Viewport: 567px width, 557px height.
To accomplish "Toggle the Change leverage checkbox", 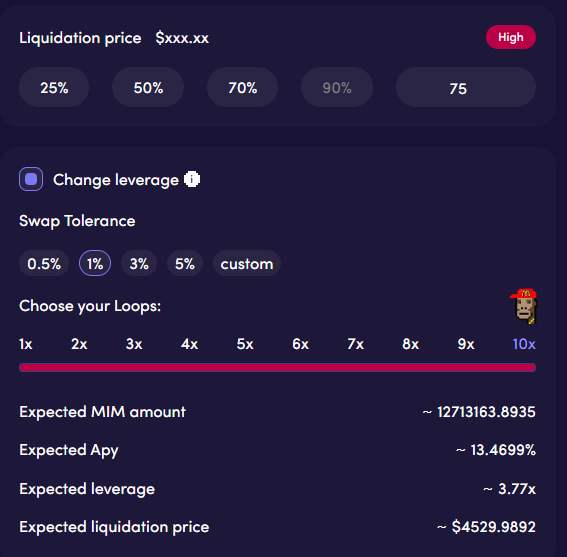I will pos(31,179).
